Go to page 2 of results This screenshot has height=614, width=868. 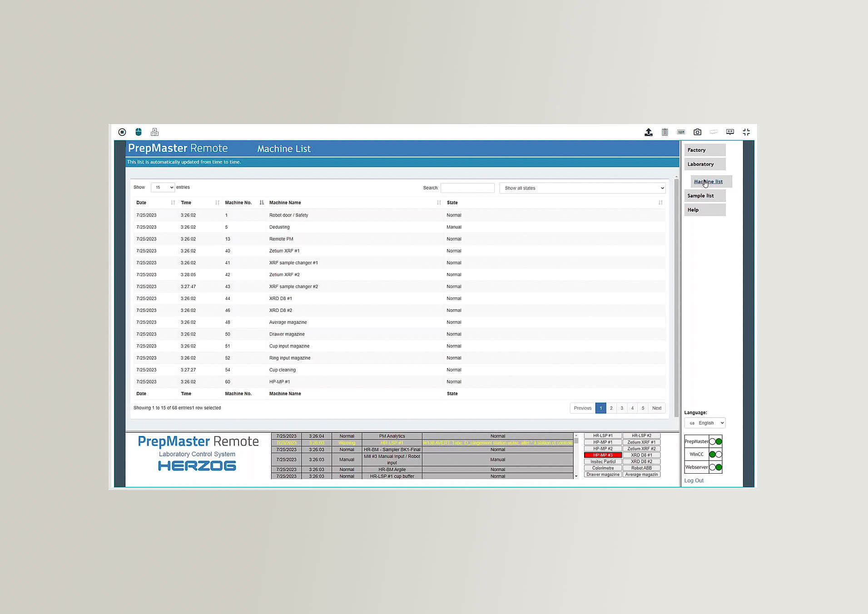click(x=611, y=408)
